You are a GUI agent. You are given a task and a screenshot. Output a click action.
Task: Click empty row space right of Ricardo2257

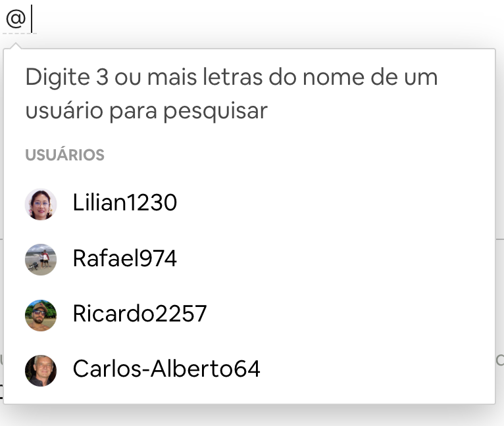click(x=355, y=314)
